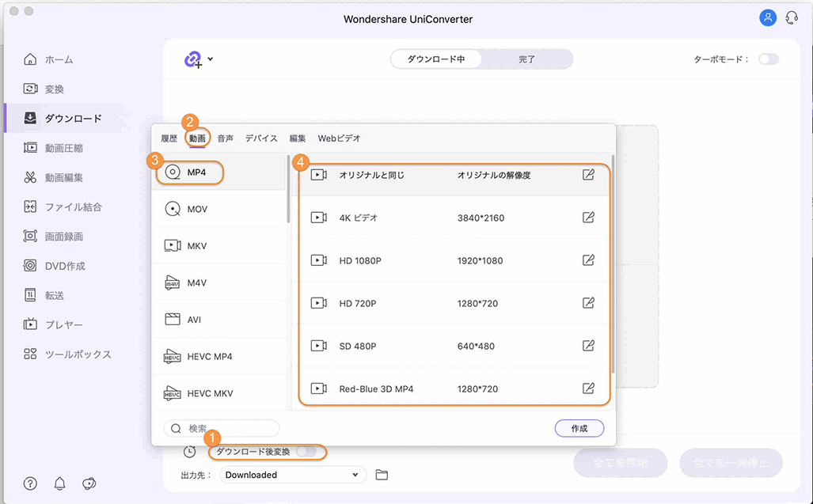Click the 全てを一時停止 button

coord(731,463)
